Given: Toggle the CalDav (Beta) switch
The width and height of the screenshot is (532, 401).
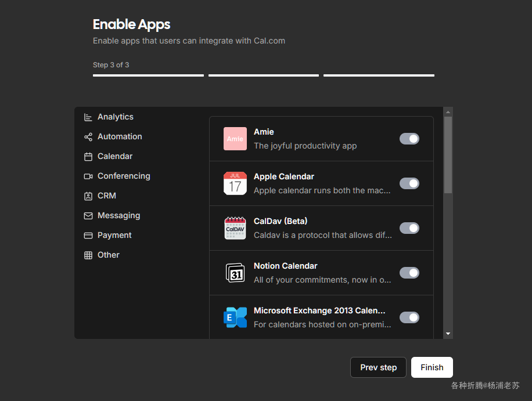Looking at the screenshot, I should point(409,228).
